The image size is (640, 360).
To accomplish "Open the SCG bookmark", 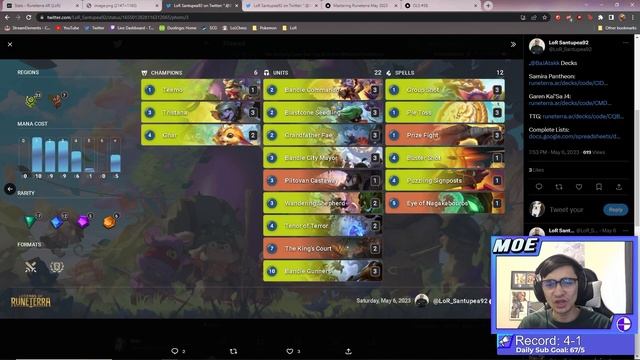I will coord(210,28).
